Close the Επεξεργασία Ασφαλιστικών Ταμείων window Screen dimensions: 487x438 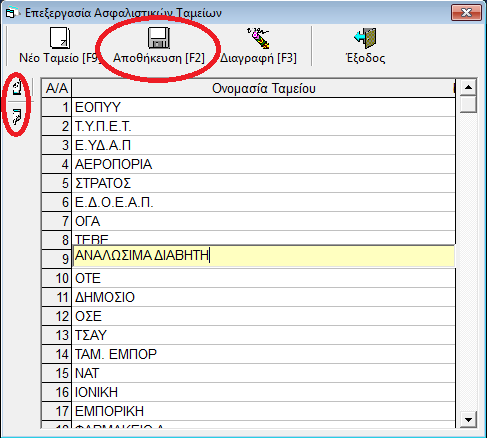click(466, 13)
